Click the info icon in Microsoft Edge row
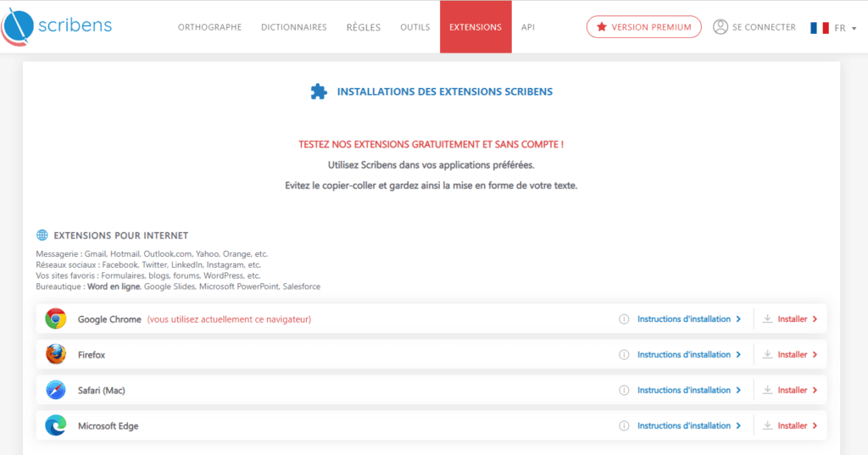 (x=624, y=425)
